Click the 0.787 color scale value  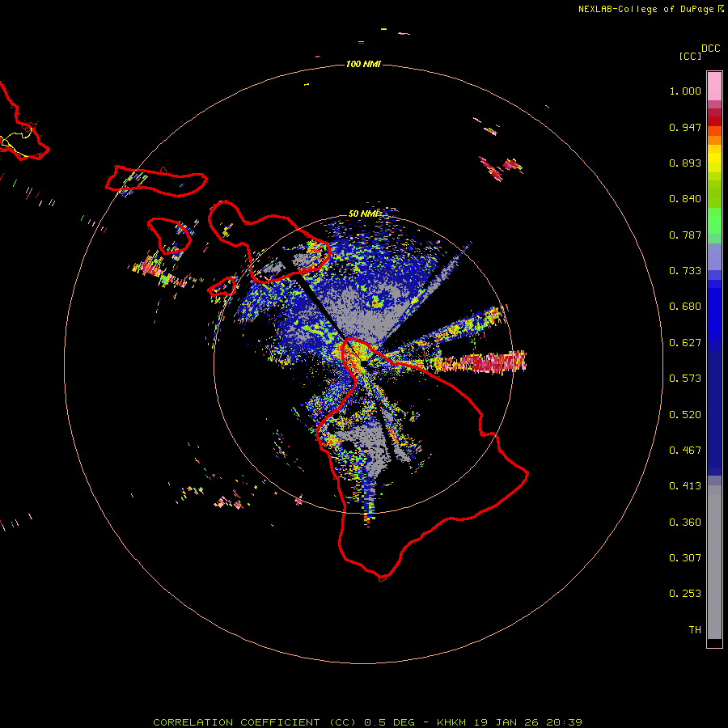coord(685,235)
